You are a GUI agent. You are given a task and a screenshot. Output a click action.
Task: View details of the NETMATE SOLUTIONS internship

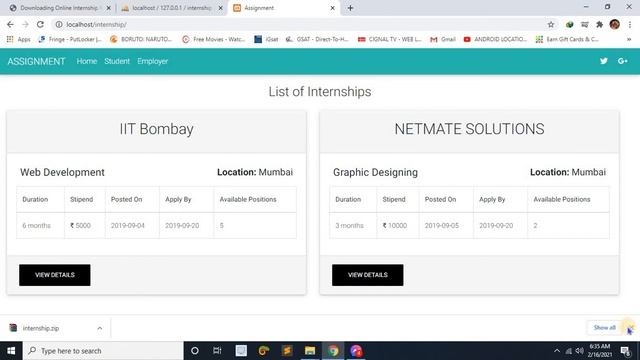[x=368, y=275]
